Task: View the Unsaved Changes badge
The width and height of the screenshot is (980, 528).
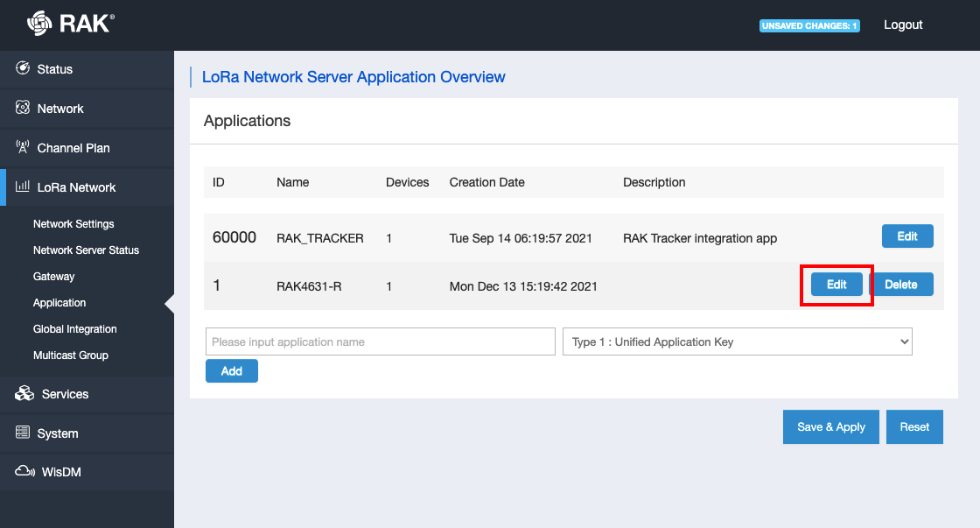Action: click(809, 25)
